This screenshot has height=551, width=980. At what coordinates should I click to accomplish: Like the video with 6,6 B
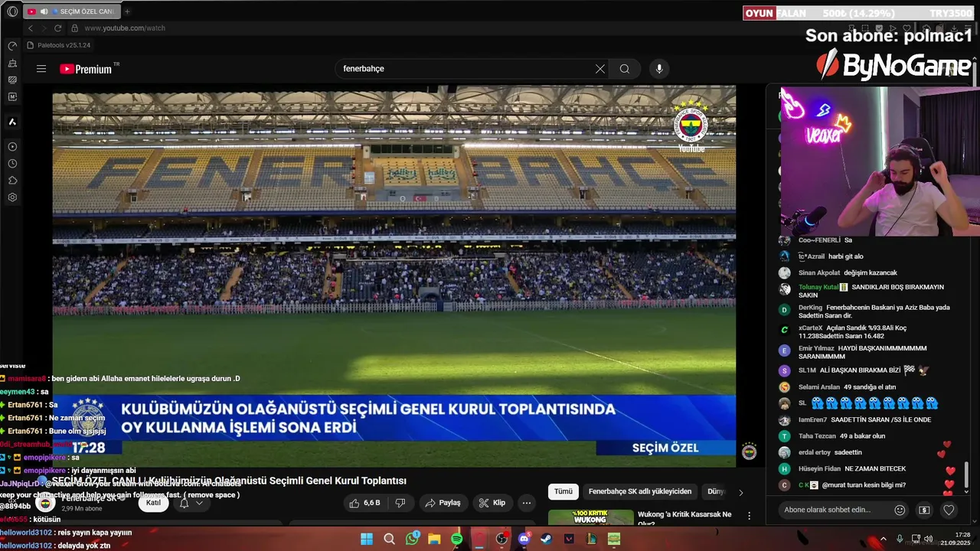click(x=364, y=503)
